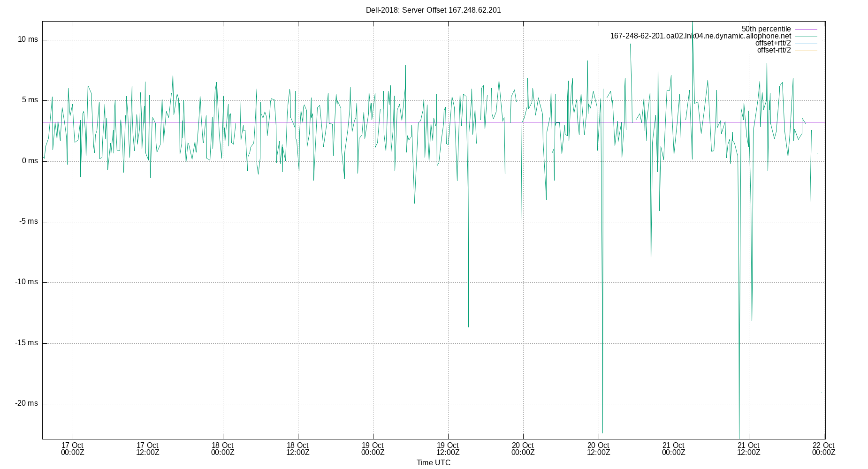Click the '19 Oct 12:00Z' x-axis label
The width and height of the screenshot is (868, 469).
(448, 449)
